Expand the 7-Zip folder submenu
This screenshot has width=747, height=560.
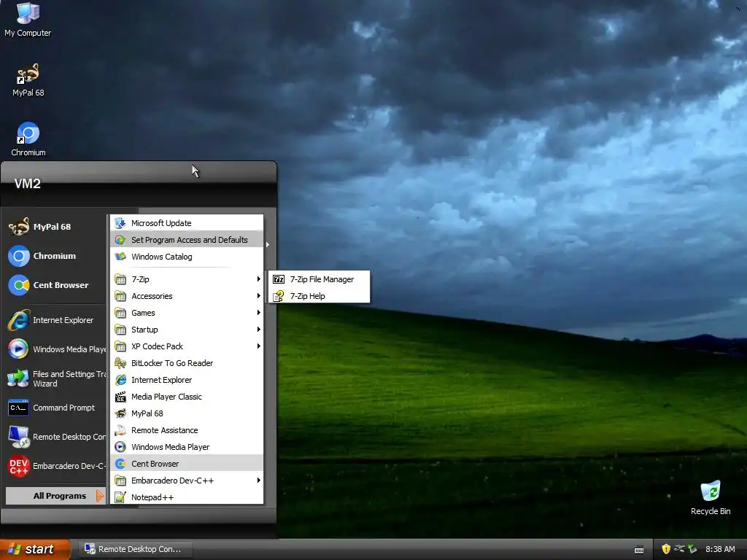pyautogui.click(x=187, y=279)
